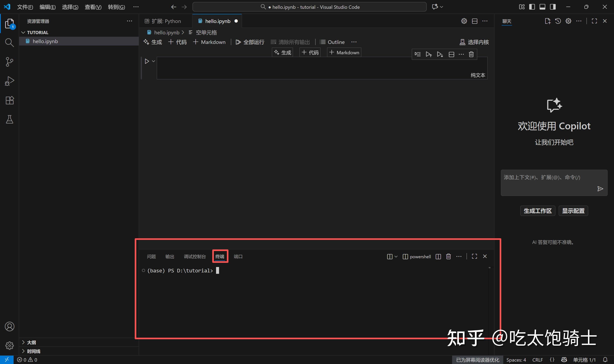Switch to the 问题 panel tab
This screenshot has width=614, height=364.
tap(151, 256)
